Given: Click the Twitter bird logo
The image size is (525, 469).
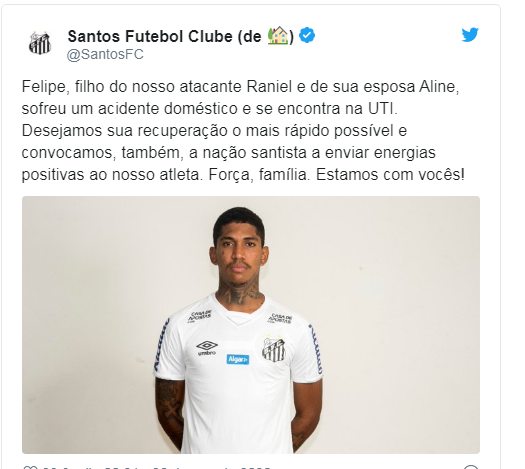Looking at the screenshot, I should click(x=470, y=35).
